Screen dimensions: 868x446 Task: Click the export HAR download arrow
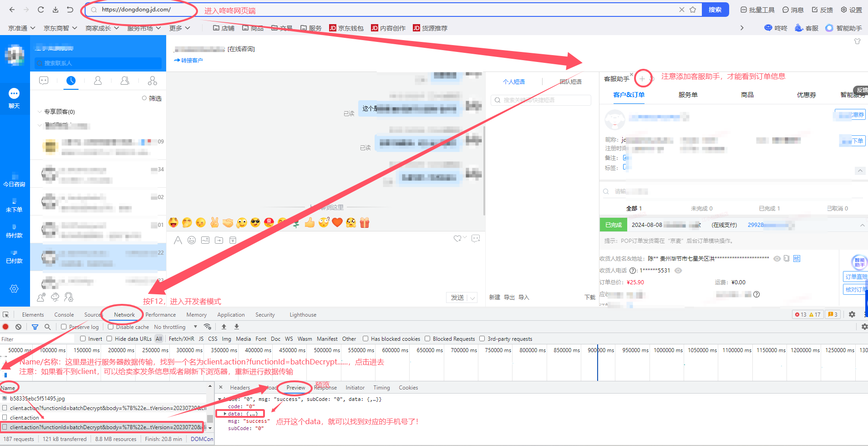[x=237, y=327]
